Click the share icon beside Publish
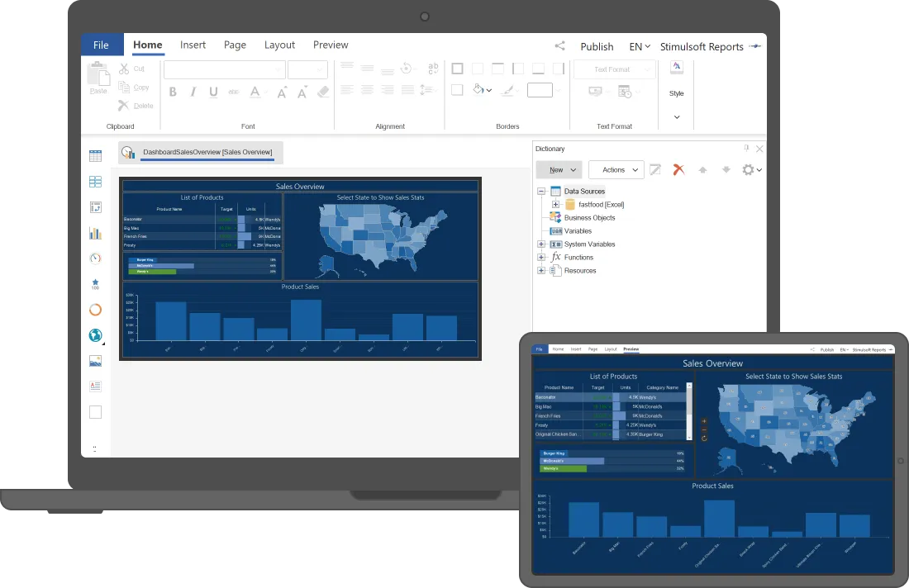The height and width of the screenshot is (588, 909). tap(559, 45)
